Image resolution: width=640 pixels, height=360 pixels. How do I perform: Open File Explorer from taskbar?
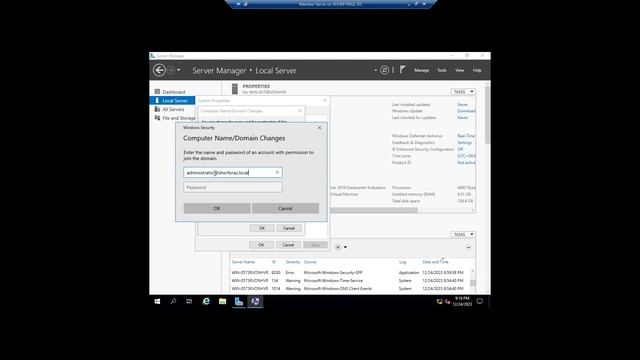[222, 302]
